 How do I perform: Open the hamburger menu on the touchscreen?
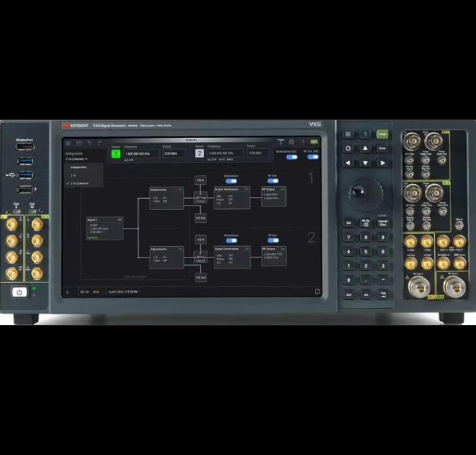pos(68,144)
